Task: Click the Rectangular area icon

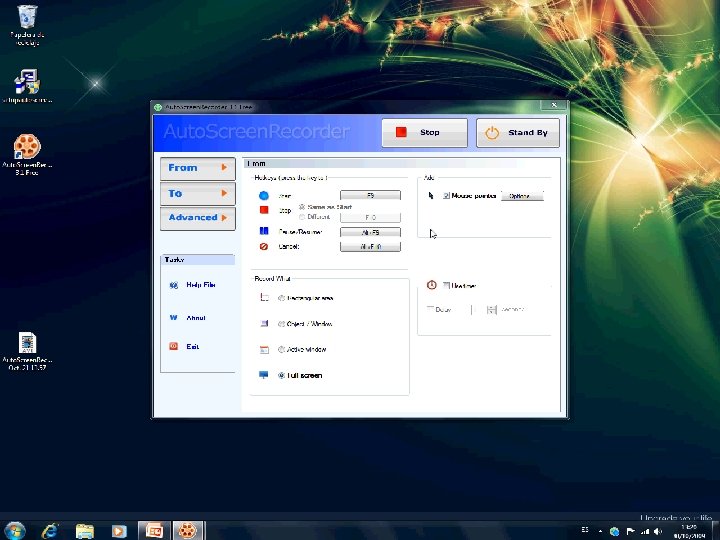Action: pyautogui.click(x=264, y=298)
